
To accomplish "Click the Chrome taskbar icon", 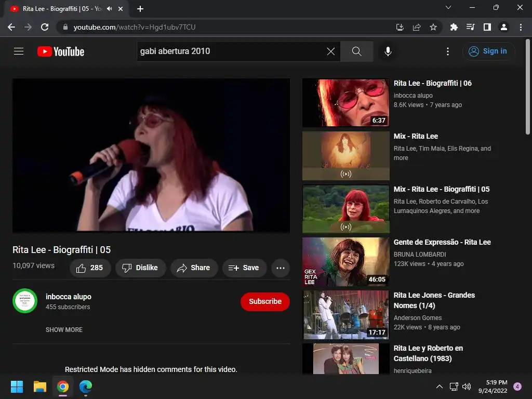I will point(63,387).
